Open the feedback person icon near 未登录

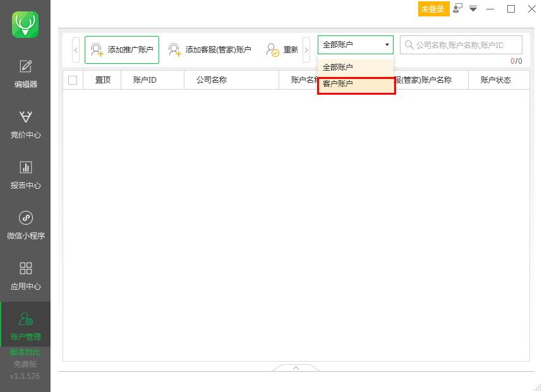pos(457,9)
